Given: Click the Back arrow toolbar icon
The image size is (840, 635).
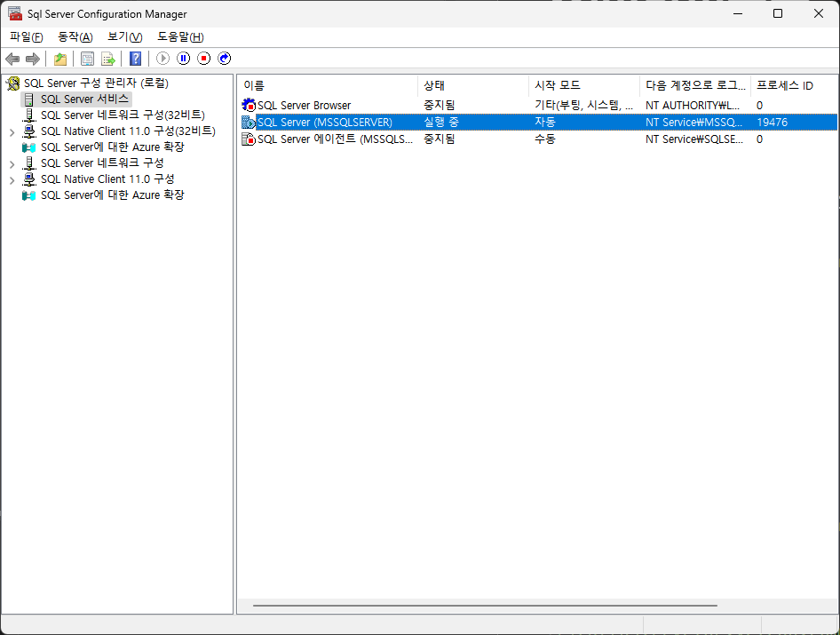Looking at the screenshot, I should coord(12,59).
